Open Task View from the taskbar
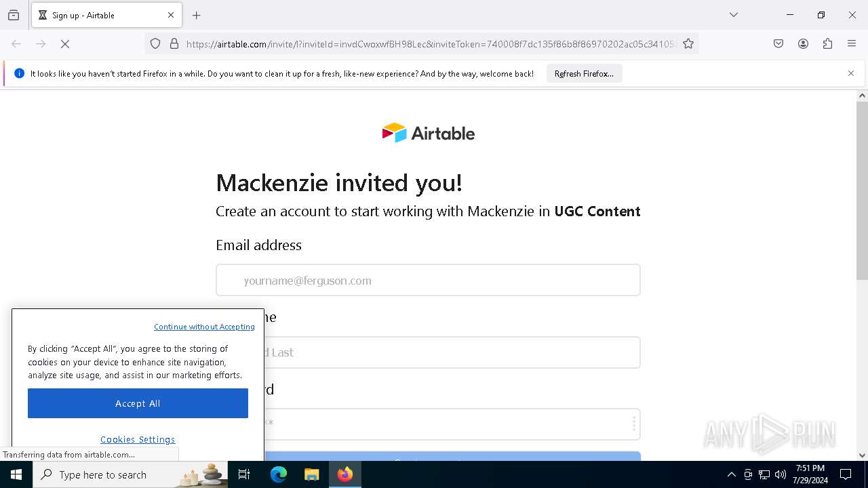The image size is (868, 488). pyautogui.click(x=244, y=474)
